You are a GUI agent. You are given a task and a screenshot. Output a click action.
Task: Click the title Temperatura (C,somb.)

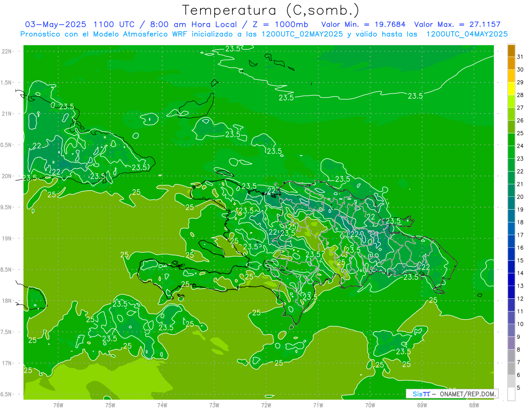(x=271, y=10)
